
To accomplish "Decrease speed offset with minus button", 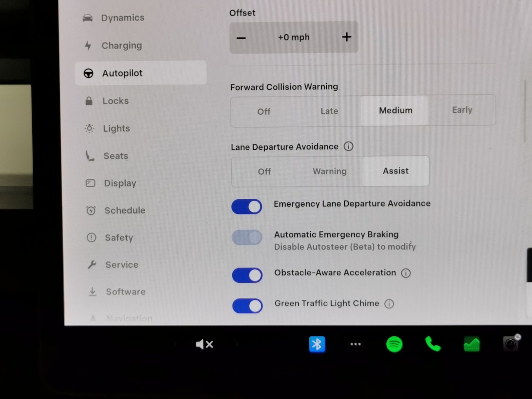I will point(241,38).
